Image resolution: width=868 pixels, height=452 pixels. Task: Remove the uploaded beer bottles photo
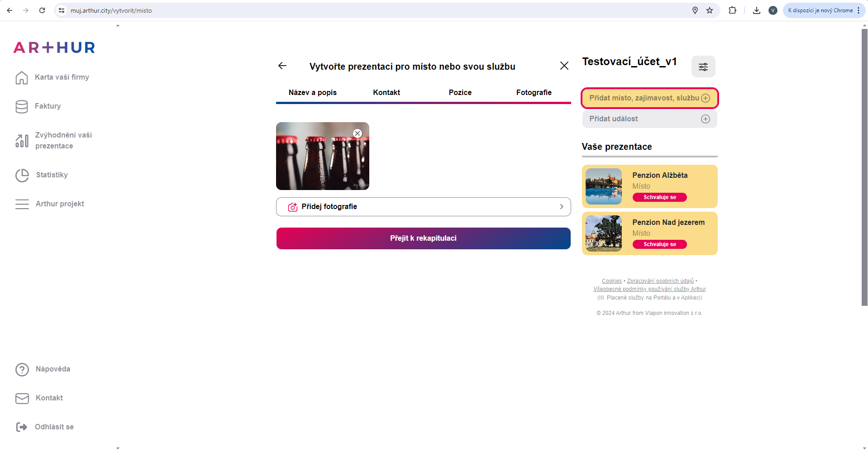[358, 133]
